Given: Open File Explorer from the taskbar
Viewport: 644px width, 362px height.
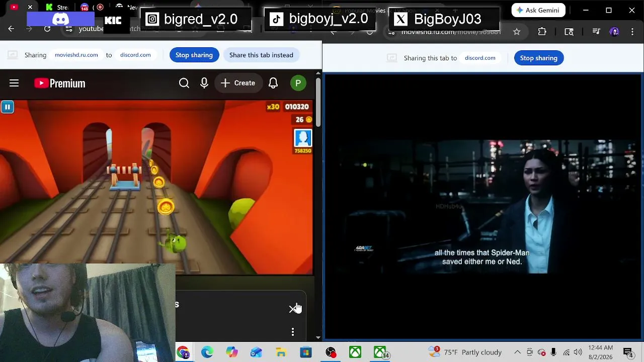Looking at the screenshot, I should (281, 352).
